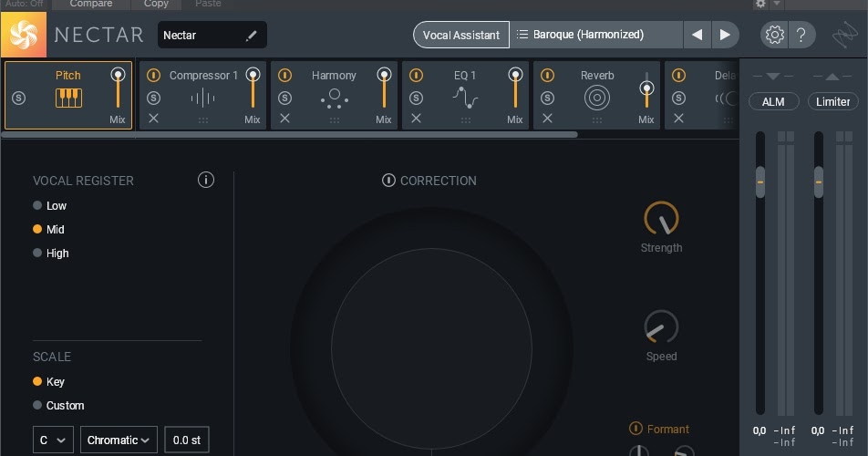Image resolution: width=868 pixels, height=456 pixels.
Task: Click the output gain fader handle
Action: click(x=818, y=182)
